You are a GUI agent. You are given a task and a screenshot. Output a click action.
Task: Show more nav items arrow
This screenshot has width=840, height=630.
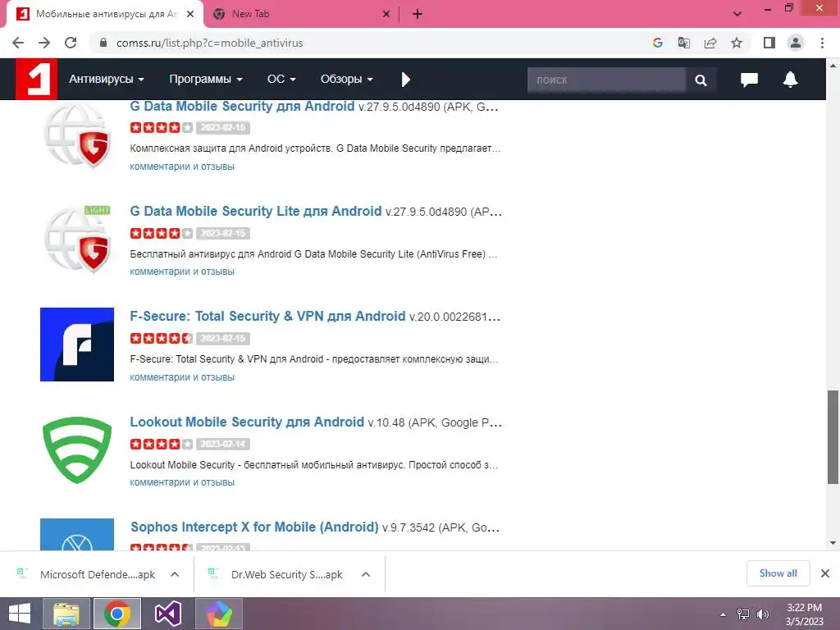pyautogui.click(x=405, y=80)
